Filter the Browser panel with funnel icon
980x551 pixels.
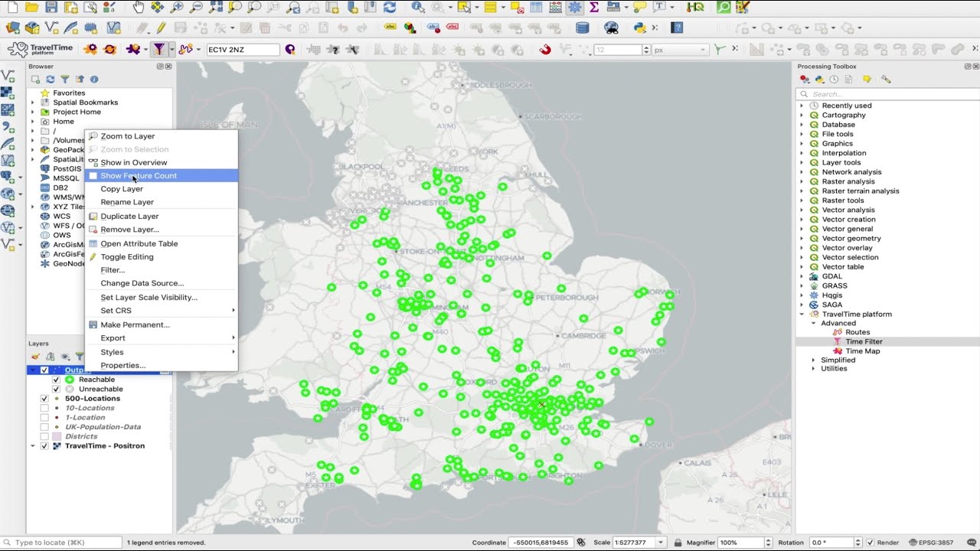click(65, 79)
